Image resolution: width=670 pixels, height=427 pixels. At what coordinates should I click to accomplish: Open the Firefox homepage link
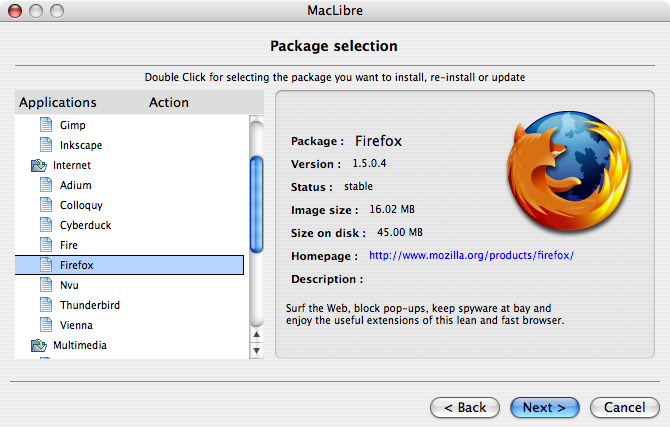click(x=471, y=256)
